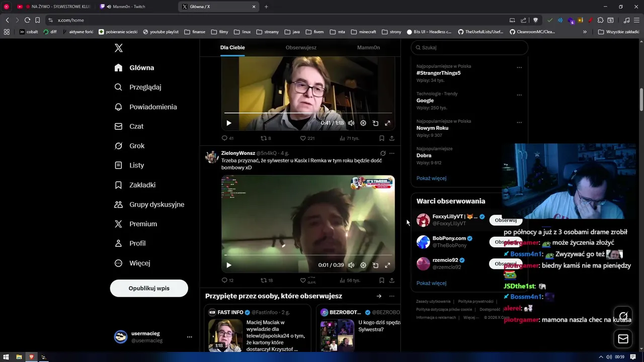The height and width of the screenshot is (362, 644).
Task: Switch to Obserwujesz tab
Action: (301, 47)
